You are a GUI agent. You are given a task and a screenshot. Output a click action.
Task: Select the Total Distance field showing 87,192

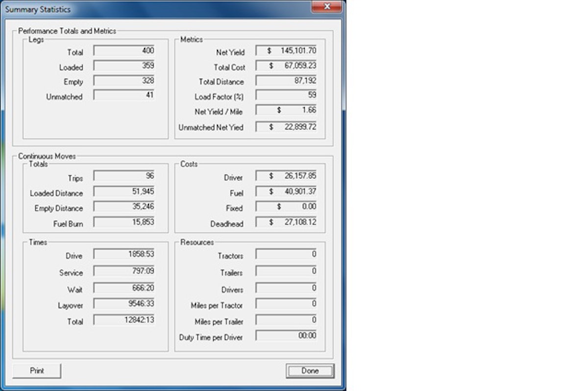287,81
